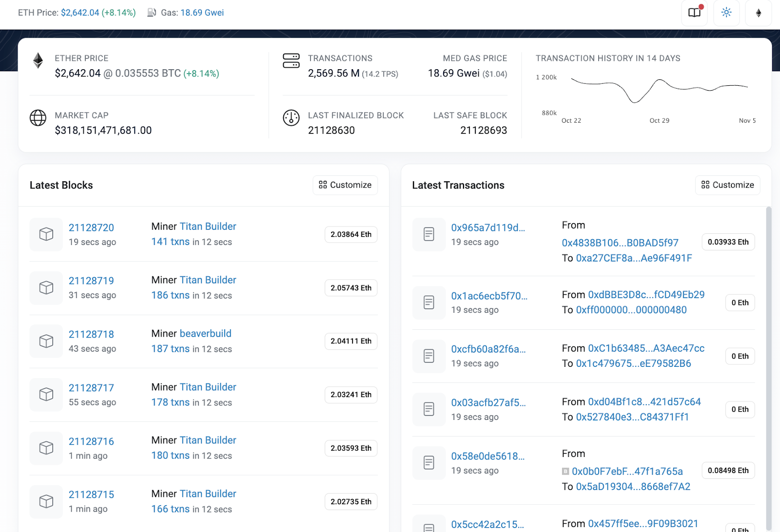This screenshot has height=532, width=780.
Task: Click the Ethereum diamond icon beside Ether Price
Action: tap(38, 61)
